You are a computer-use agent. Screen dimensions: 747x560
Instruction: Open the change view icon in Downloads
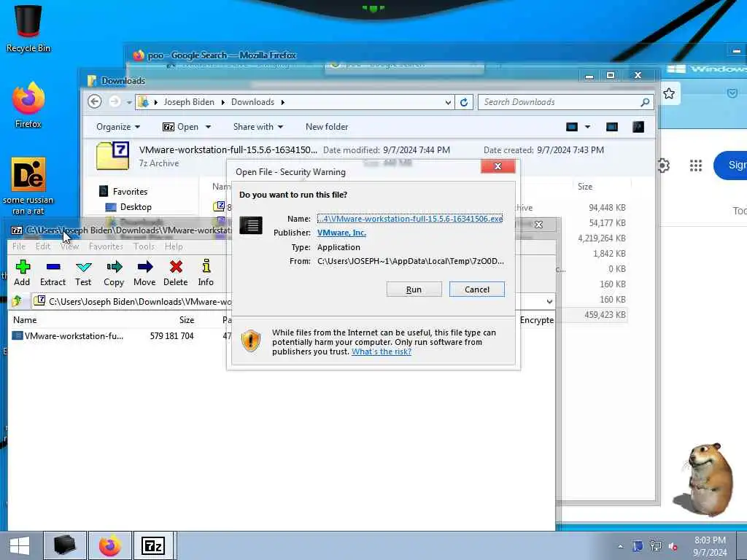572,127
